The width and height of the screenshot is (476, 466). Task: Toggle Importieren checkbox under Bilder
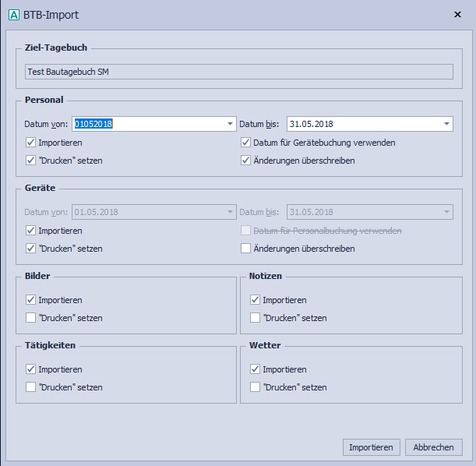[30, 300]
